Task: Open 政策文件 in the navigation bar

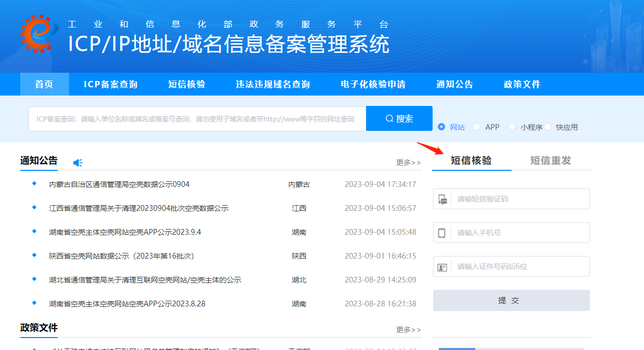Action: click(522, 84)
